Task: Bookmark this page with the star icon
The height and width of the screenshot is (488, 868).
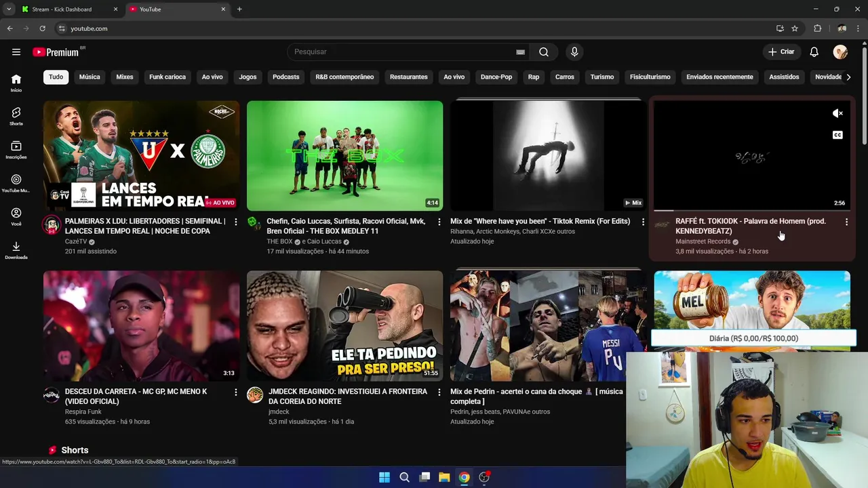Action: [x=795, y=28]
